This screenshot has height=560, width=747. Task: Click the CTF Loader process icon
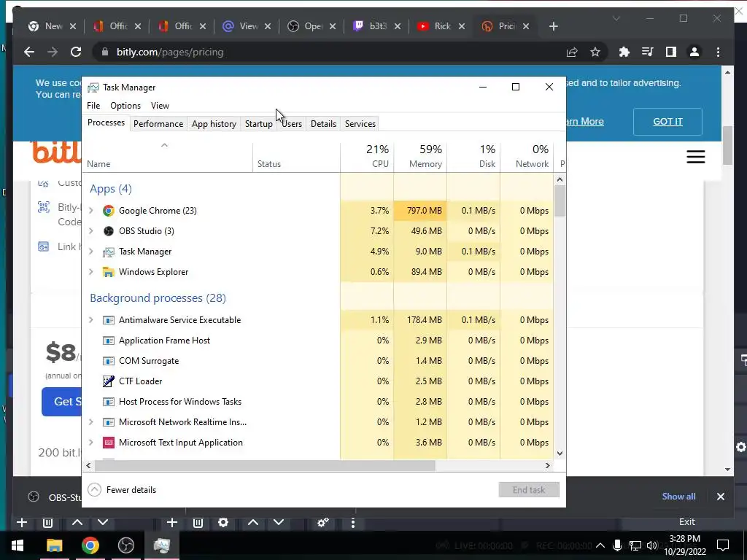point(109,381)
